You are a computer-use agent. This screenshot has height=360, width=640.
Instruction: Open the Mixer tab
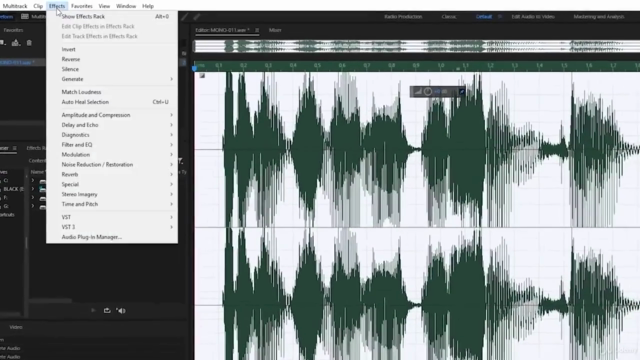coord(275,30)
